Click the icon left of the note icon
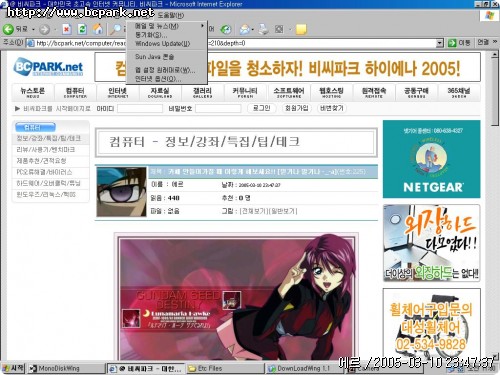 pyautogui.click(x=279, y=29)
